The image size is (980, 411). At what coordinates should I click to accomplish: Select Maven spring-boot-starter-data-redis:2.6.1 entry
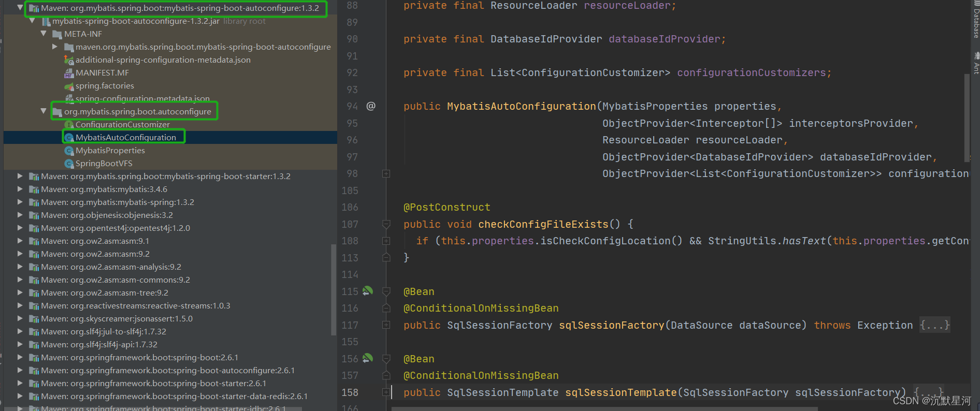(x=174, y=396)
